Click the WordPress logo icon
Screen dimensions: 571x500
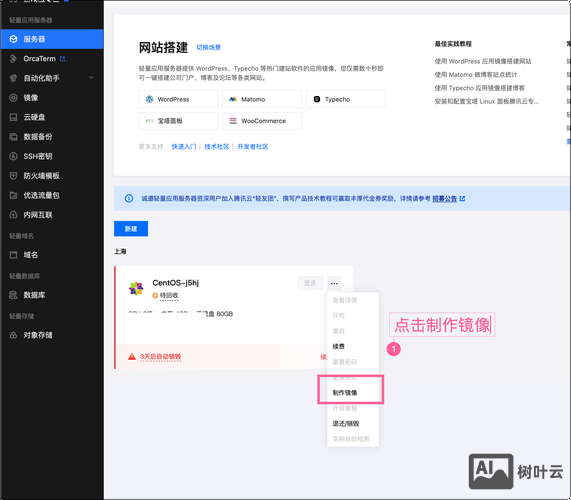149,99
